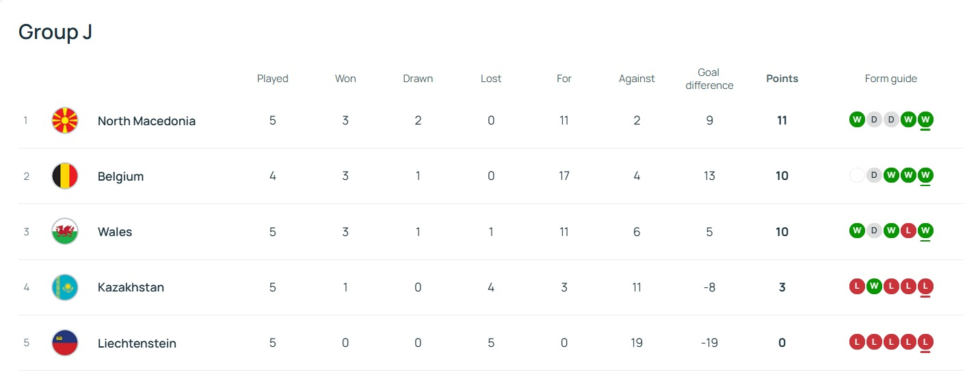This screenshot has height=377, width=980.
Task: Click the Form guide column header
Action: point(890,79)
